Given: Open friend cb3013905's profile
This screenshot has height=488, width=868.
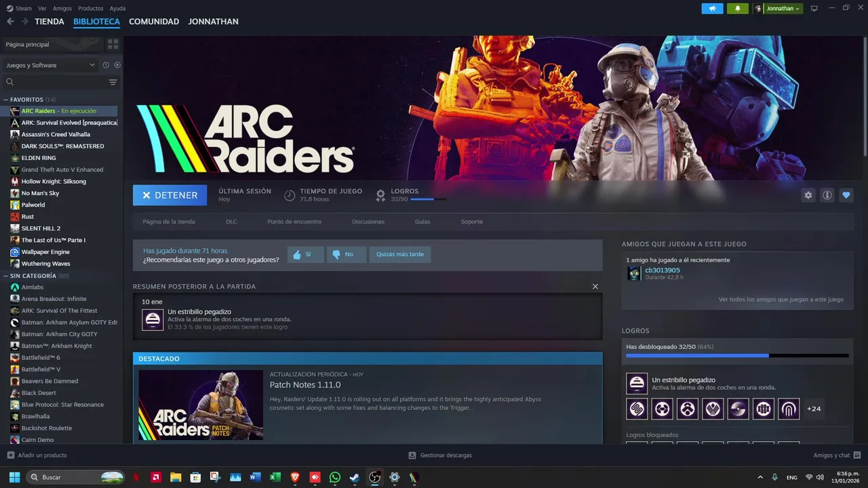Looking at the screenshot, I should [x=662, y=270].
